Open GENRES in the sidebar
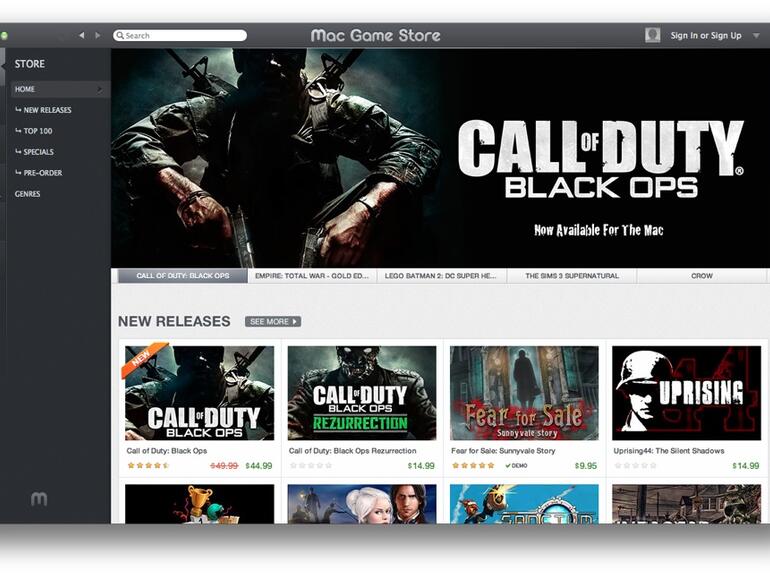Viewport: 770px width, 578px height. pos(28,194)
